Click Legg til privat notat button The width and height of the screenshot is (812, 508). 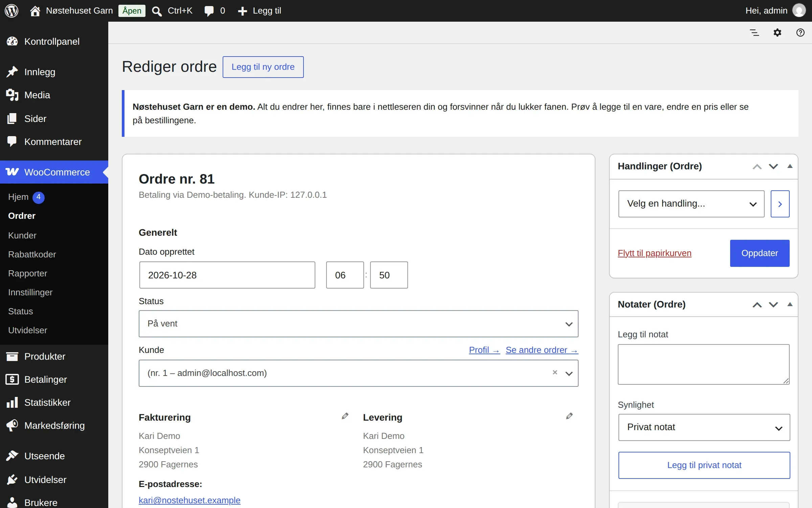pos(704,465)
